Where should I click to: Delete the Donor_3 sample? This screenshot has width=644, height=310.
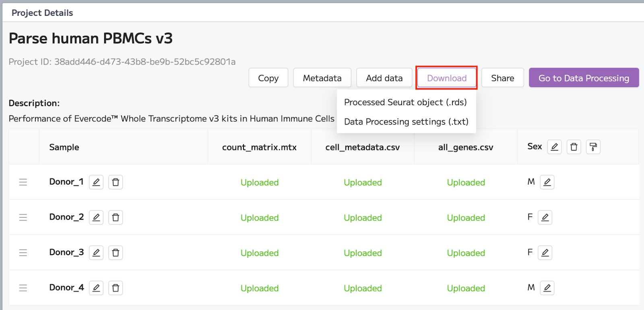116,253
